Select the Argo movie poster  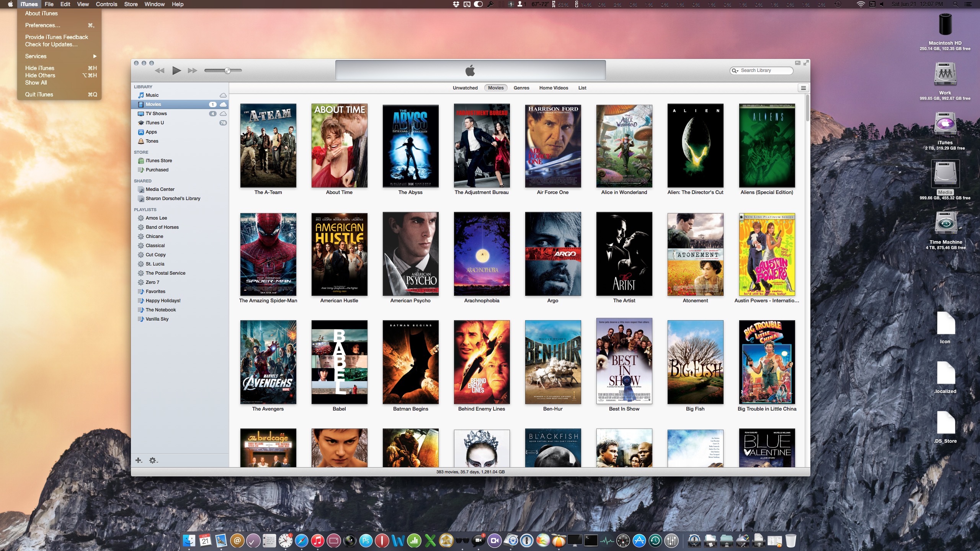point(553,254)
